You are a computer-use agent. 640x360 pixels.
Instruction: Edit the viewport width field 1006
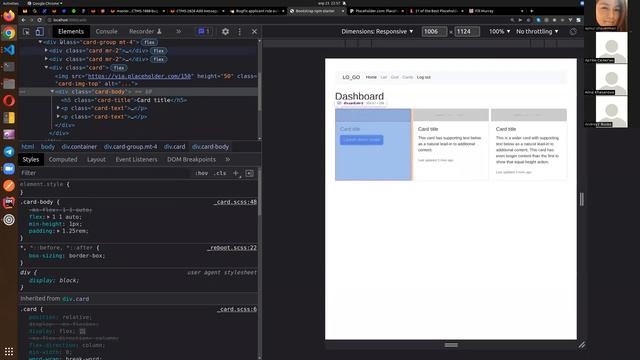pyautogui.click(x=434, y=31)
